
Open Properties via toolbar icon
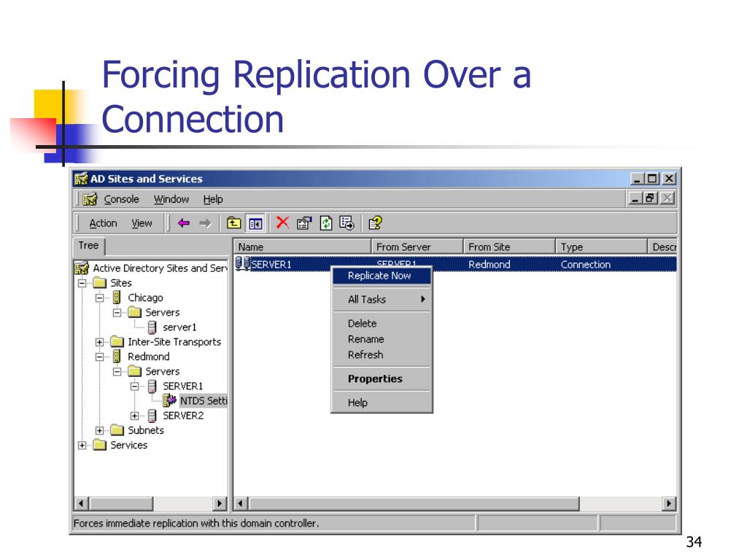coord(304,223)
